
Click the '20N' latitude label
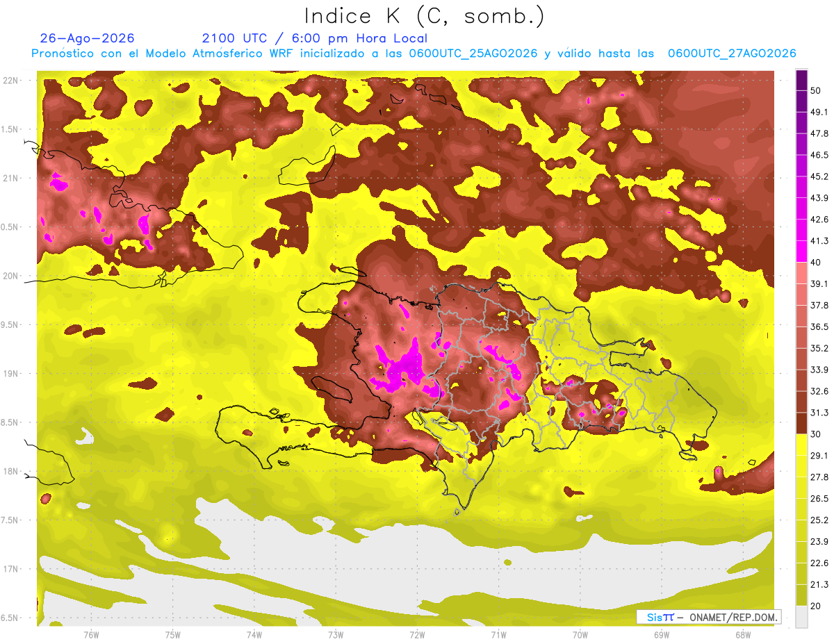coord(11,276)
